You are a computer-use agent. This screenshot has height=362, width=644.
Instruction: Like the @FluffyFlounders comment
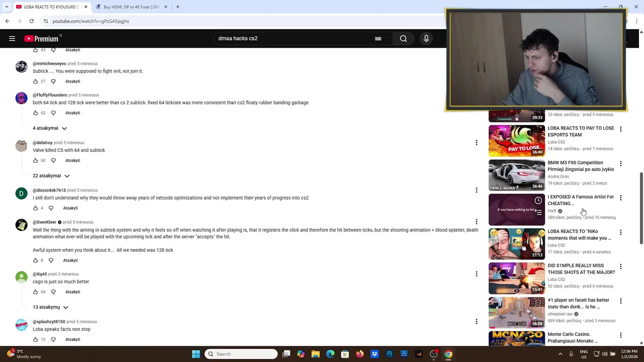pyautogui.click(x=35, y=113)
